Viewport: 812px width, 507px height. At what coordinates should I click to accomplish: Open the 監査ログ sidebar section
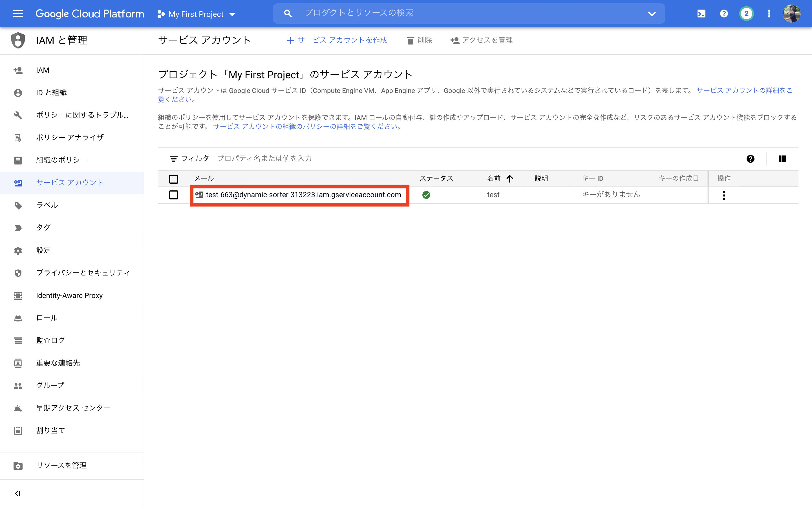point(50,340)
